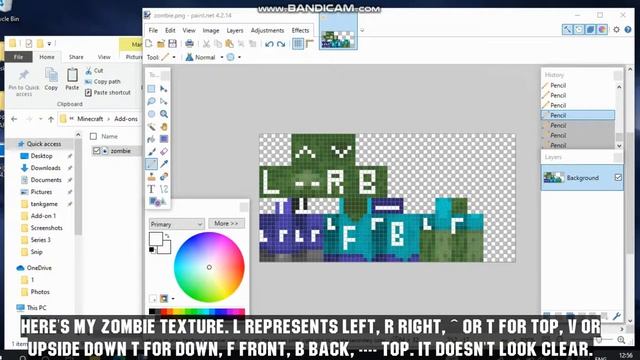
Task: Click the Paste icon in paint.net toolbar
Action: pyautogui.click(x=229, y=44)
